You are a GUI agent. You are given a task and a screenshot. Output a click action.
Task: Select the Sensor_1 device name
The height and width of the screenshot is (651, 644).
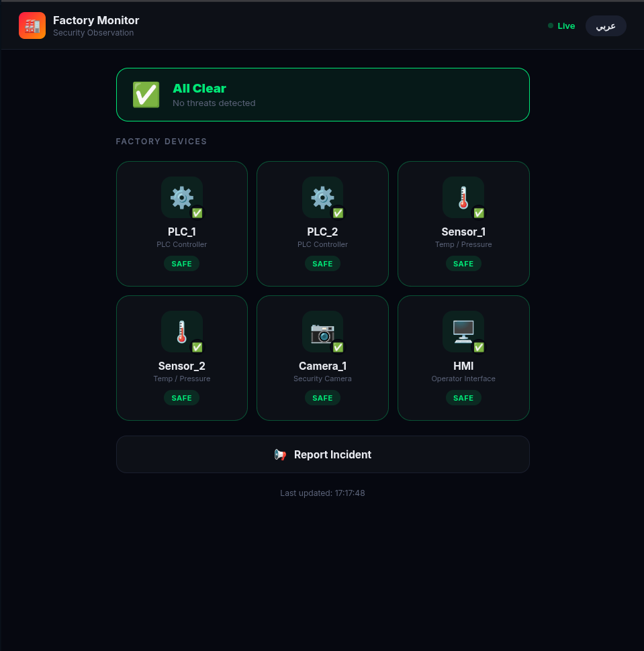(x=463, y=232)
